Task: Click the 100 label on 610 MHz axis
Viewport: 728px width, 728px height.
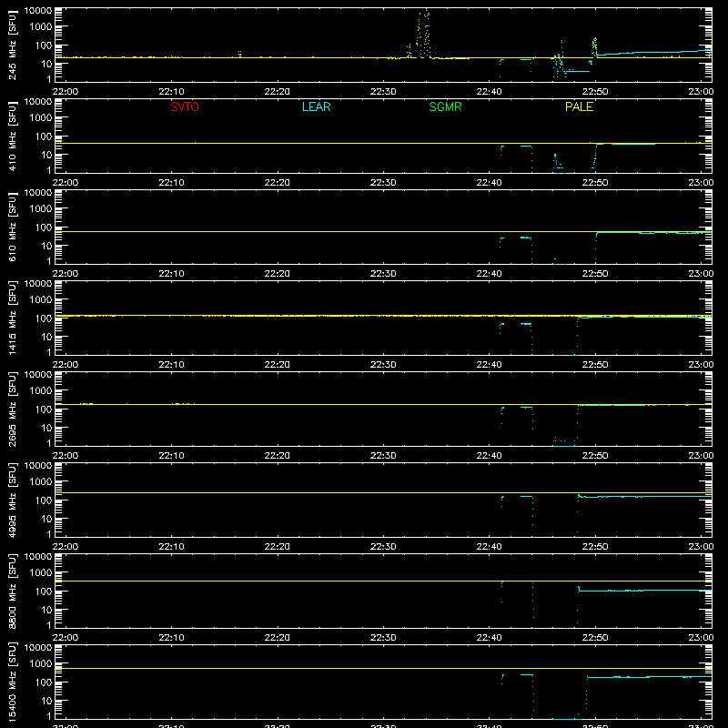Action: click(x=44, y=227)
